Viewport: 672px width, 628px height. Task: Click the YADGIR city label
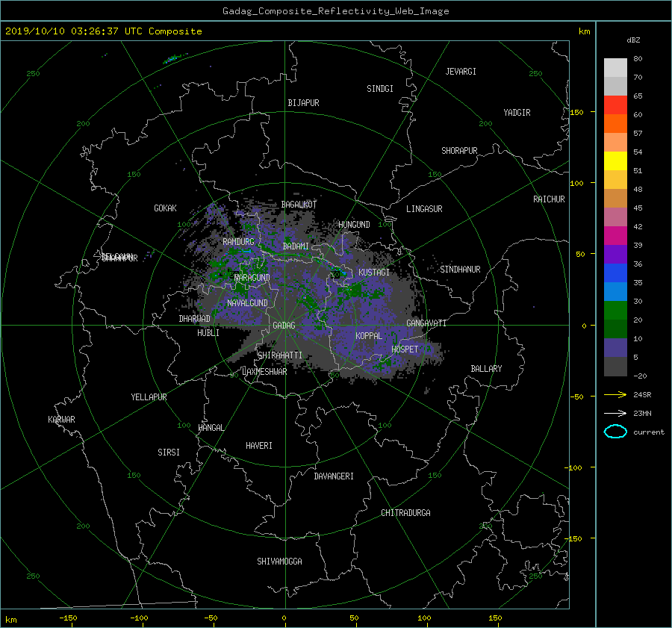click(517, 113)
